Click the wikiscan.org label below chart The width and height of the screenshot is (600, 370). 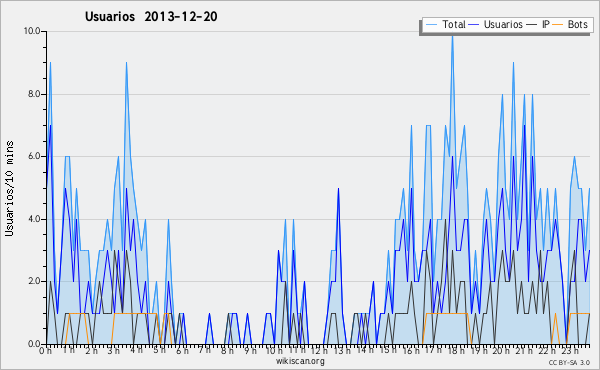[300, 361]
